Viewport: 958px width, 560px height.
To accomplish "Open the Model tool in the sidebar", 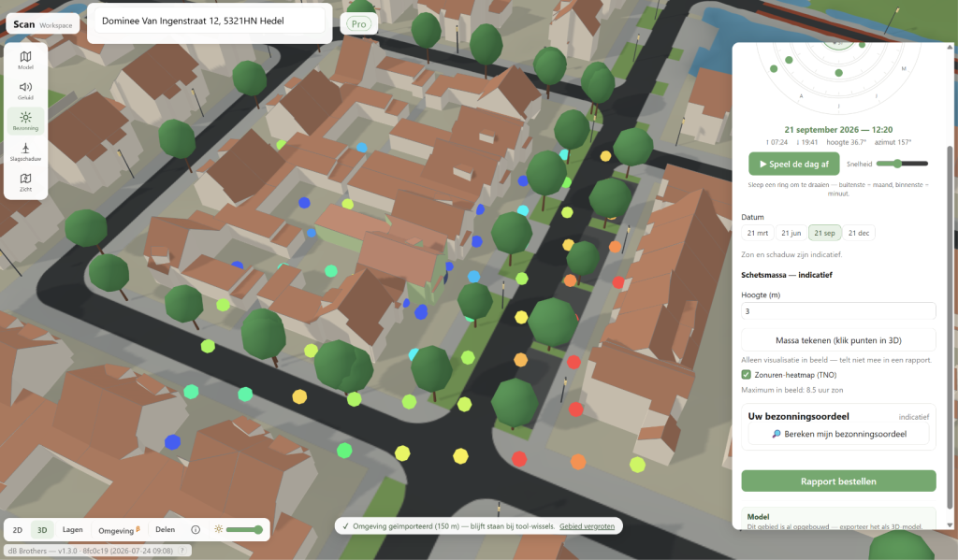I will click(25, 60).
